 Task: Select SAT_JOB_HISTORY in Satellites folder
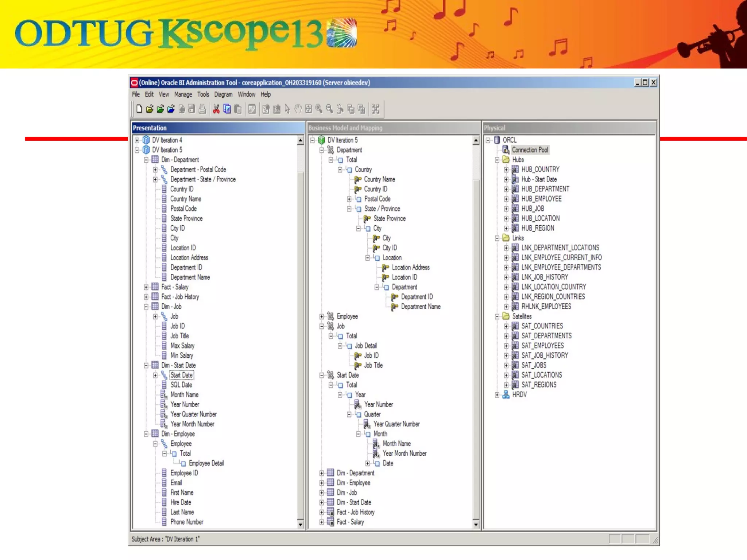[x=544, y=355]
